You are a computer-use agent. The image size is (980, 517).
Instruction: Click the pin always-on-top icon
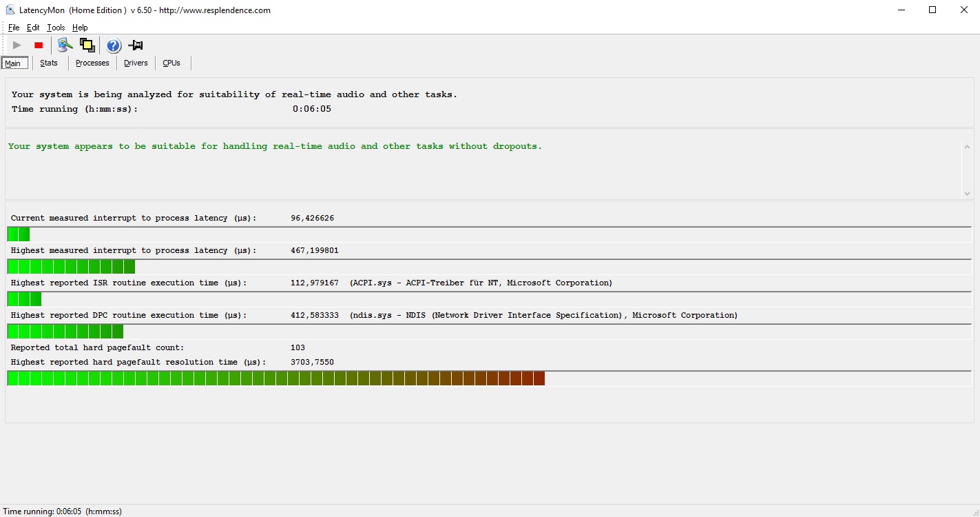pos(136,45)
